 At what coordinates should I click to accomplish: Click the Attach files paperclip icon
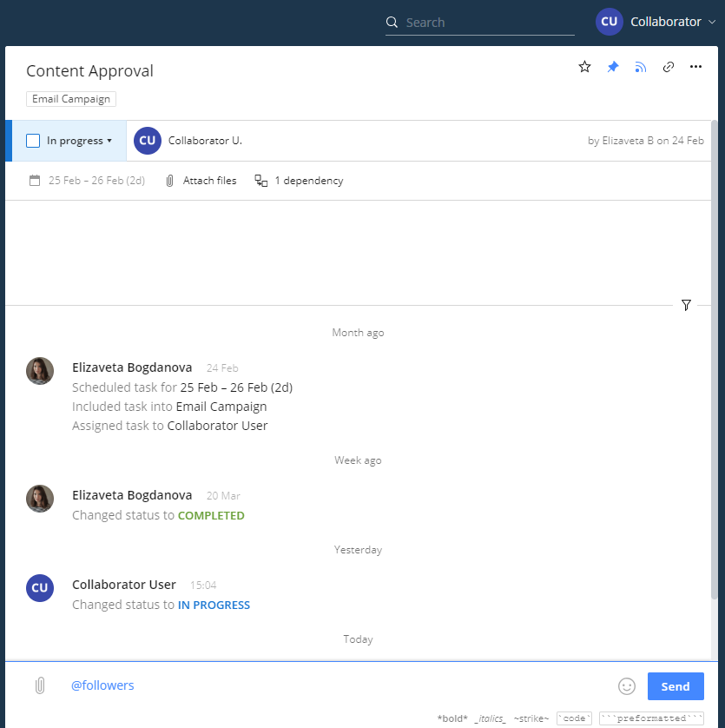point(170,181)
